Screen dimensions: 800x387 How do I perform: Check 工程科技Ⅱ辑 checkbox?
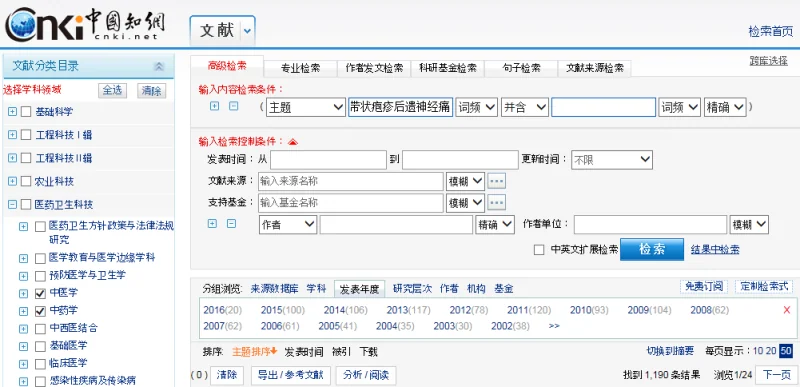pyautogui.click(x=26, y=159)
